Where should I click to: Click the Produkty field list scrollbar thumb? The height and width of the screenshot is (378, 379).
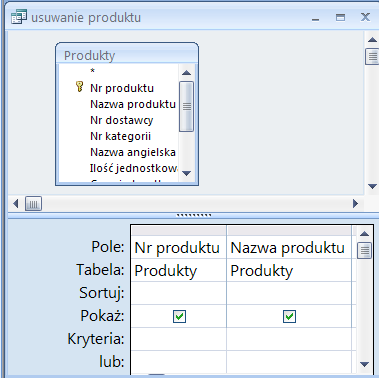pos(186,106)
